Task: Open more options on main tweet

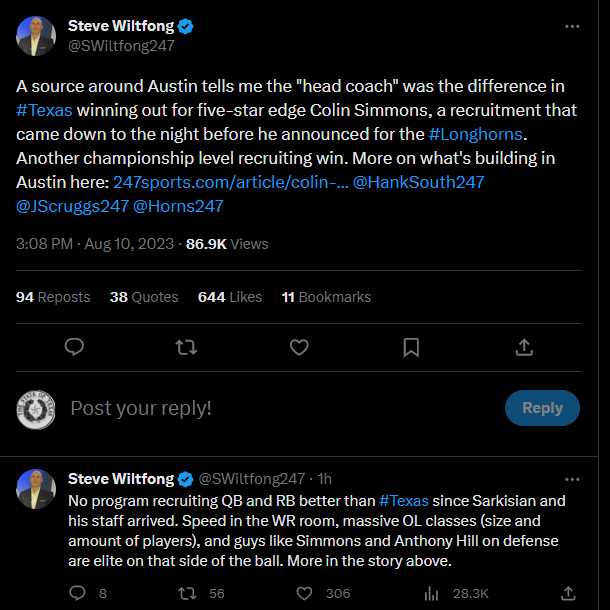Action: 571,26
